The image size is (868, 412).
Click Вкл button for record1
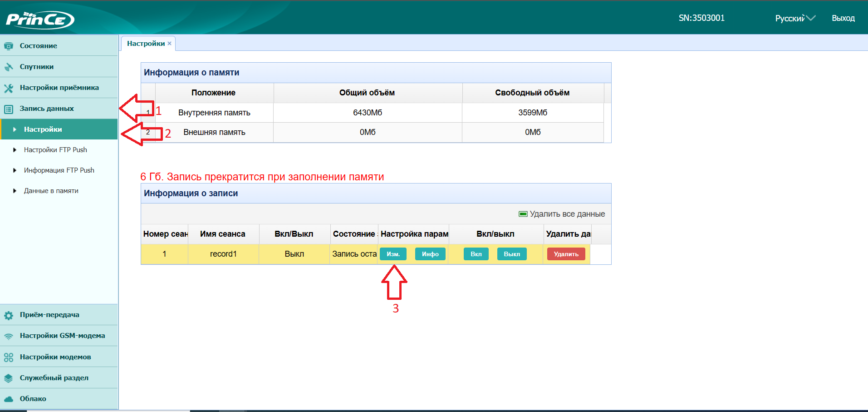tap(476, 254)
